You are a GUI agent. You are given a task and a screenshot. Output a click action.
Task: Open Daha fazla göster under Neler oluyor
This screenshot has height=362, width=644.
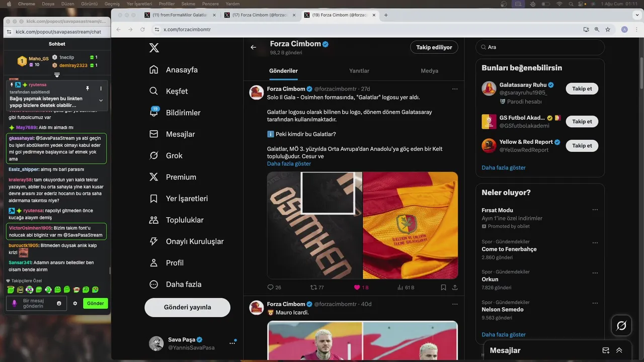click(504, 334)
